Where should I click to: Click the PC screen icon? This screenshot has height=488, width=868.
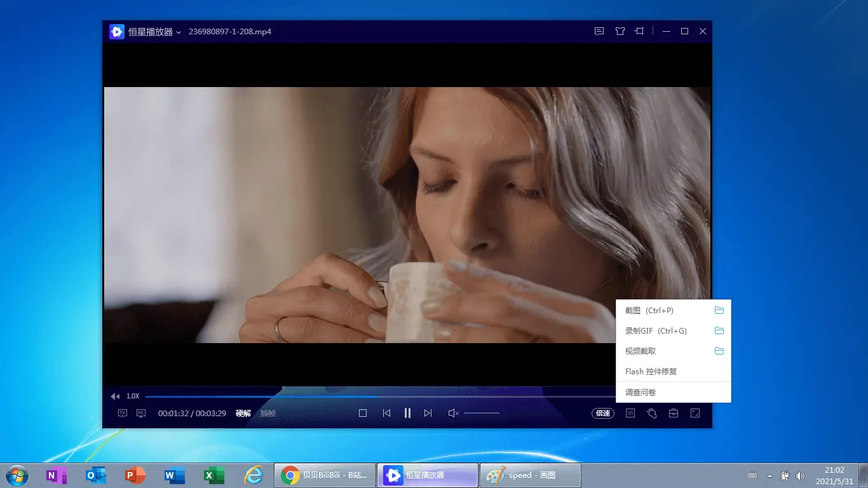(x=141, y=413)
